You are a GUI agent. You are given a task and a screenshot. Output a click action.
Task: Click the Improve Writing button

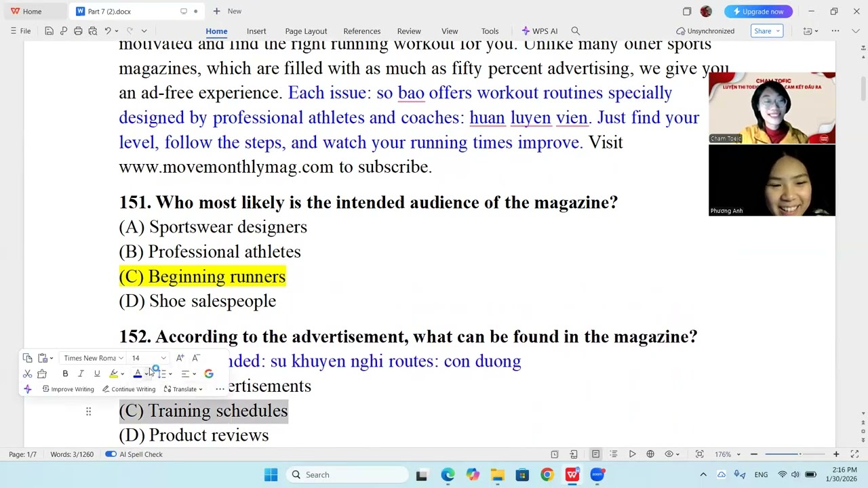(68, 389)
